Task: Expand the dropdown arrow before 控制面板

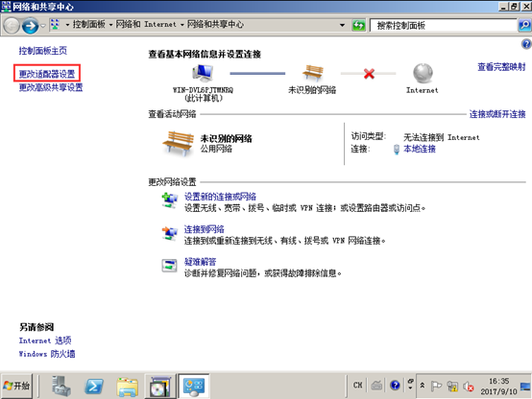Action: coord(67,25)
